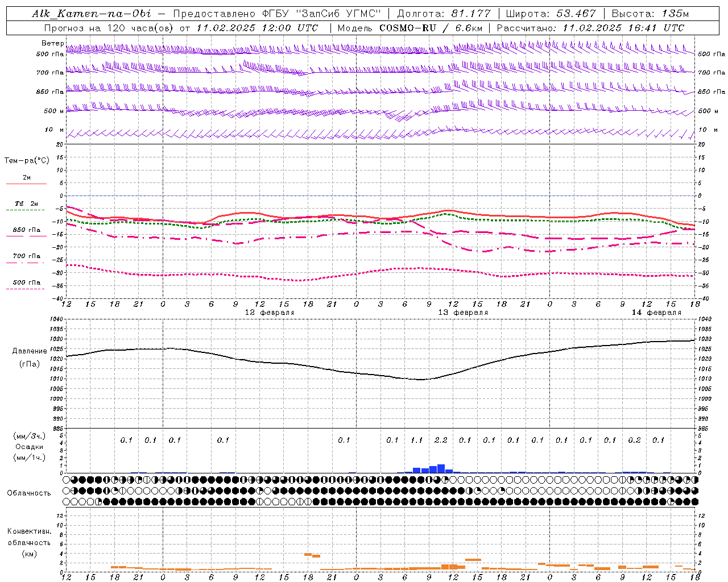Screen dimensions: 728x582
Task: Click the dashed legend line under '500 гПа'
Action: click(25, 289)
